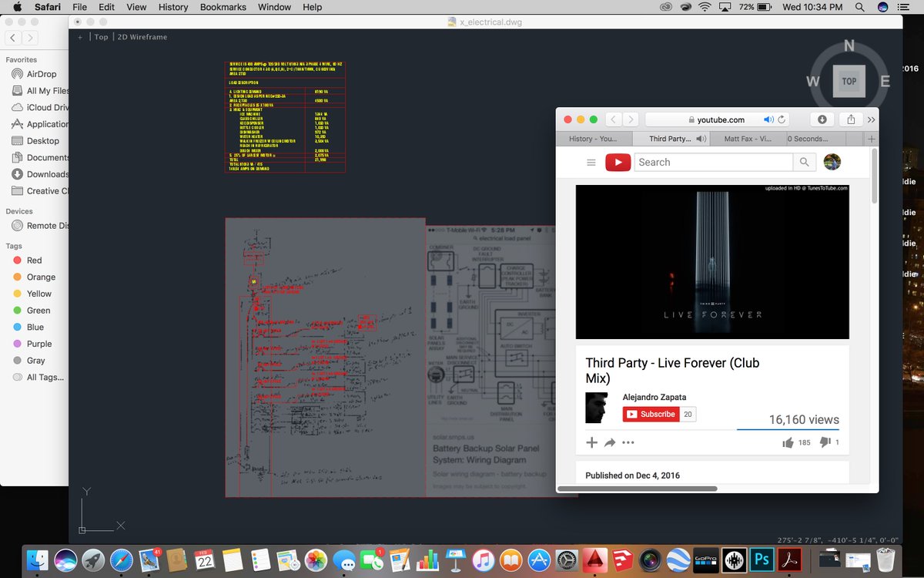Click Safari's Share toolbar button

coord(851,119)
